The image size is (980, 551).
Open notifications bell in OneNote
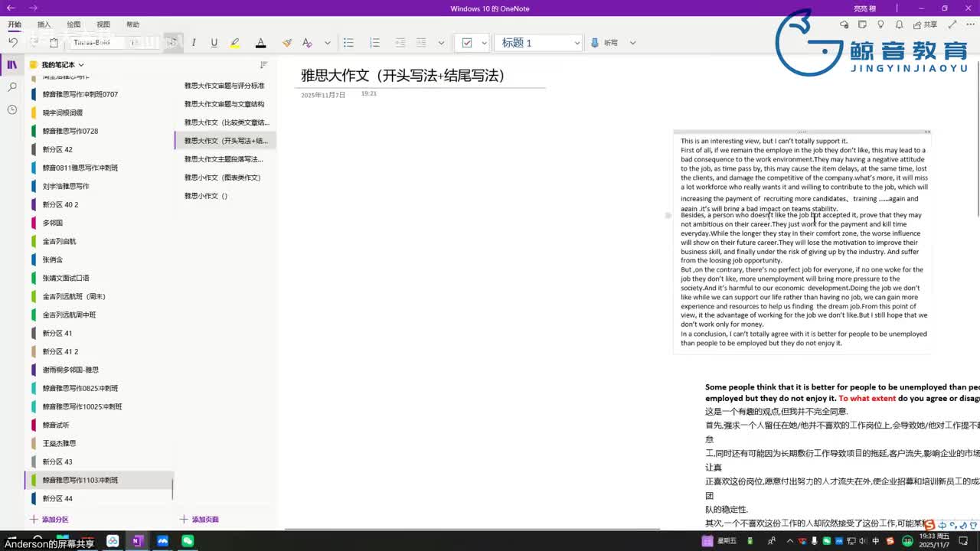pos(899,24)
